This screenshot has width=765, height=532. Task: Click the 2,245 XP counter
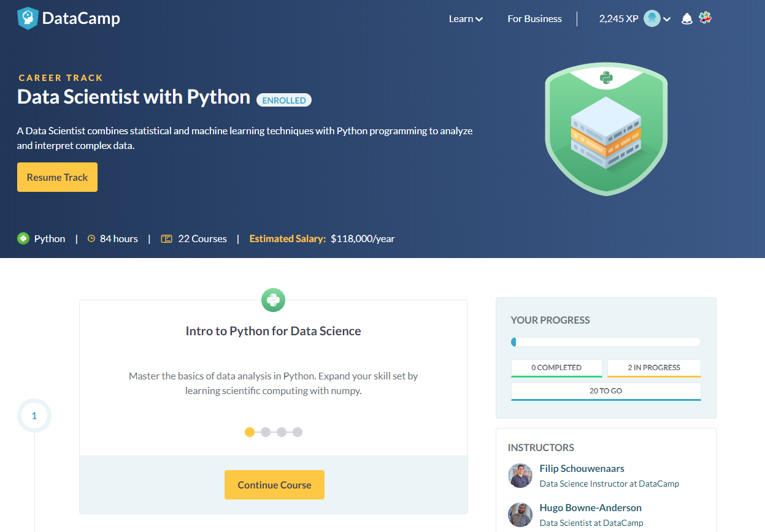(x=618, y=19)
